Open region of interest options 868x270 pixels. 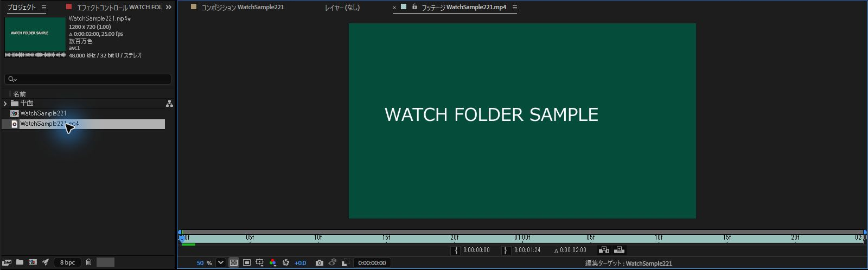tap(260, 263)
